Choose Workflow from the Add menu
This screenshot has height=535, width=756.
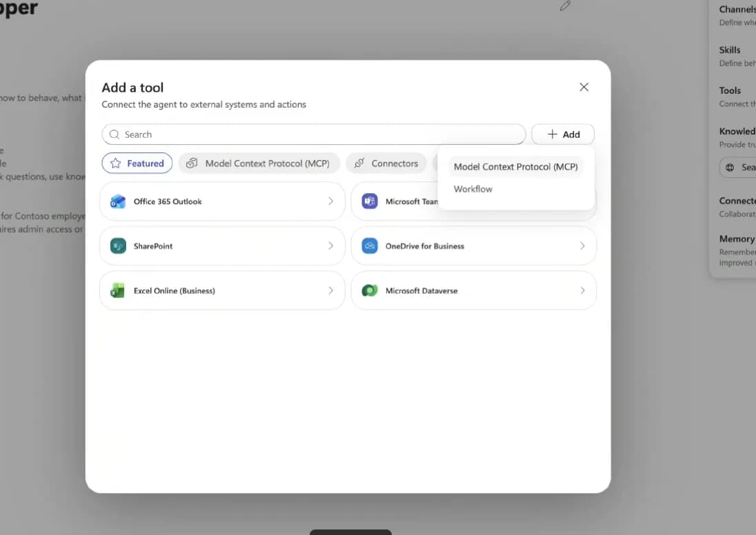(473, 189)
